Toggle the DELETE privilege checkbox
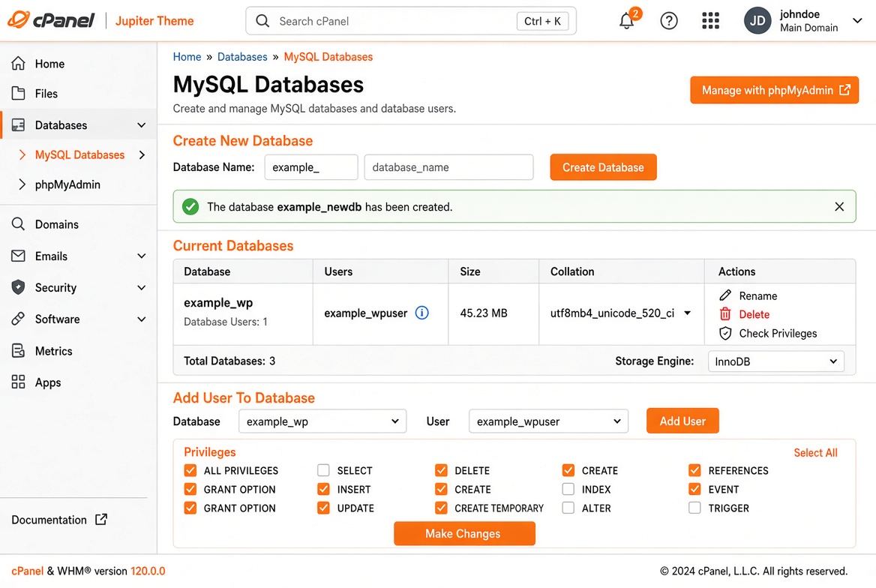This screenshot has height=588, width=876. point(441,470)
